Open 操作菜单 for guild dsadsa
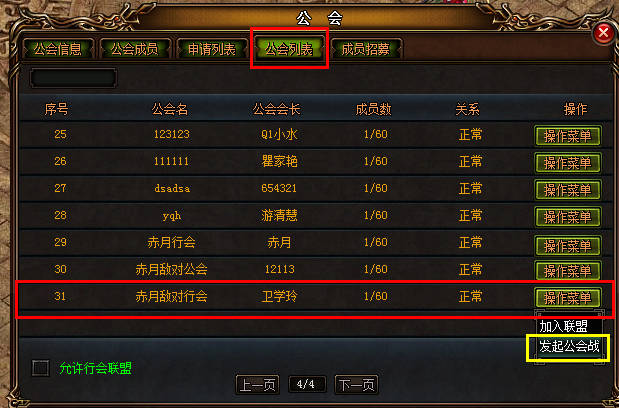 (x=568, y=190)
